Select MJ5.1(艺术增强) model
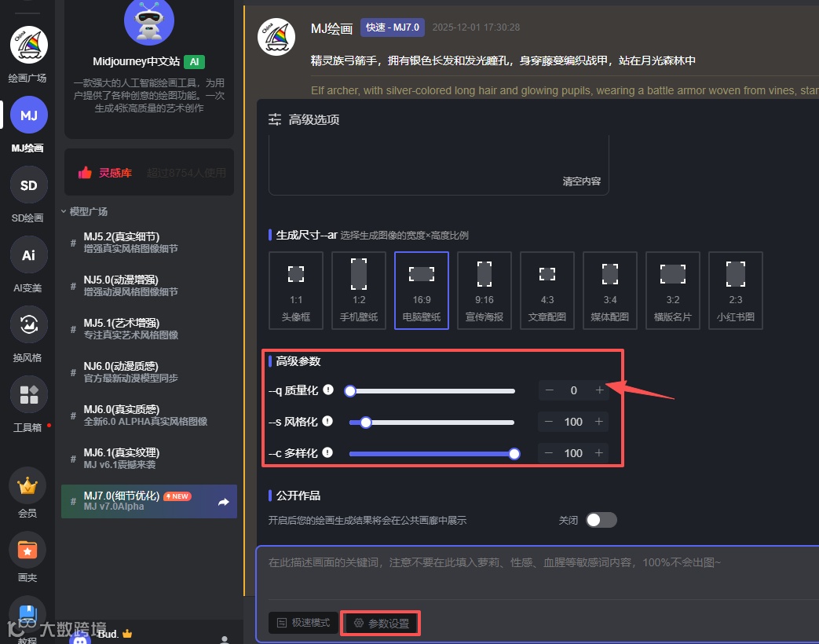This screenshot has width=819, height=644. [x=149, y=329]
